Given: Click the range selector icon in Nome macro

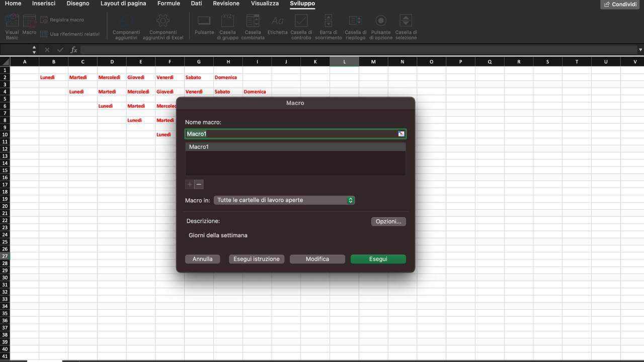Looking at the screenshot, I should click(x=402, y=133).
